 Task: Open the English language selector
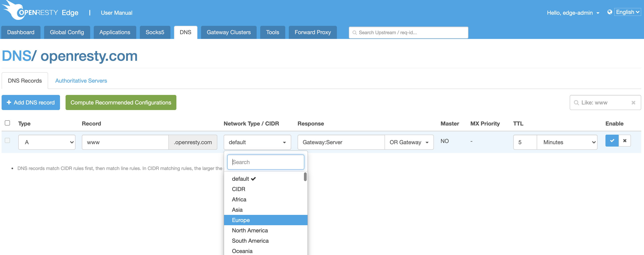628,12
